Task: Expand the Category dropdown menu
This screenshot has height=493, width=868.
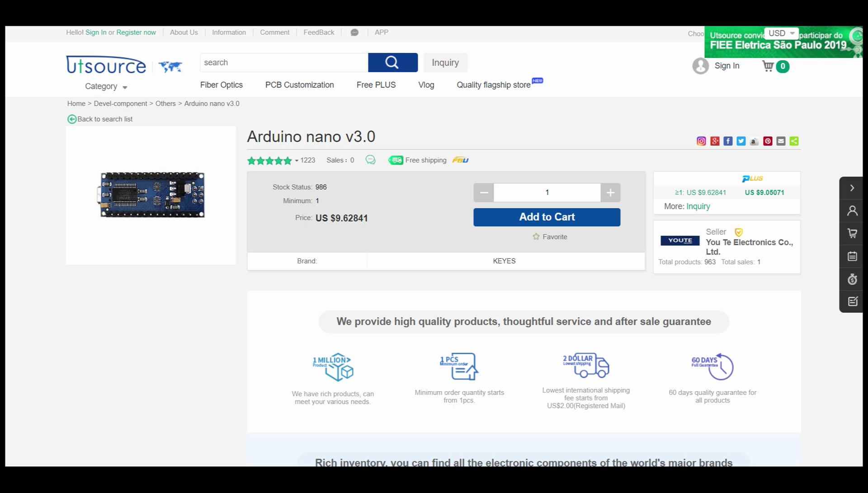Action: point(106,86)
